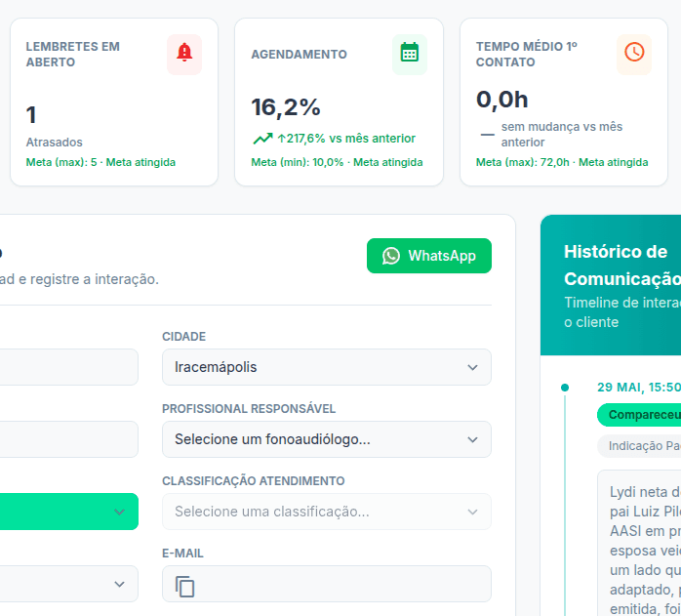Click the green upward trend arrow icon
Screen dimensions: 681x616
262,139
